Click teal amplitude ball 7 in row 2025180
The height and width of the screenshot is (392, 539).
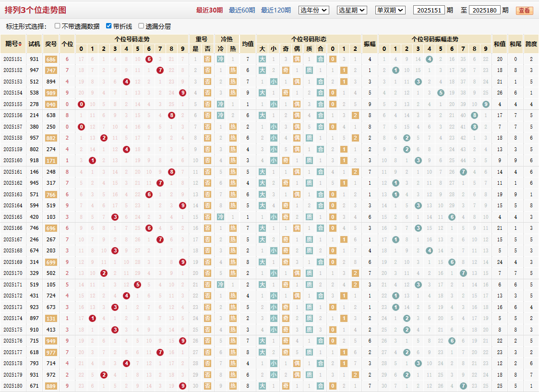coord(463,386)
